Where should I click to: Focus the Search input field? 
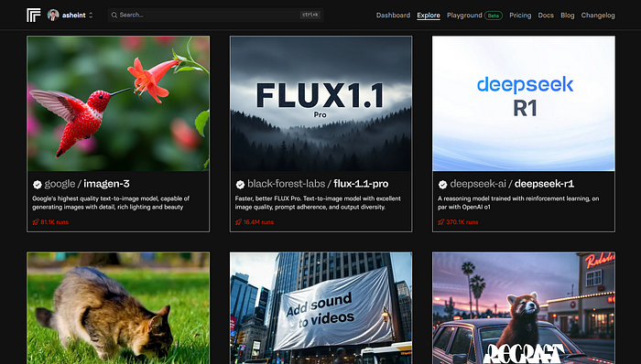(215, 16)
